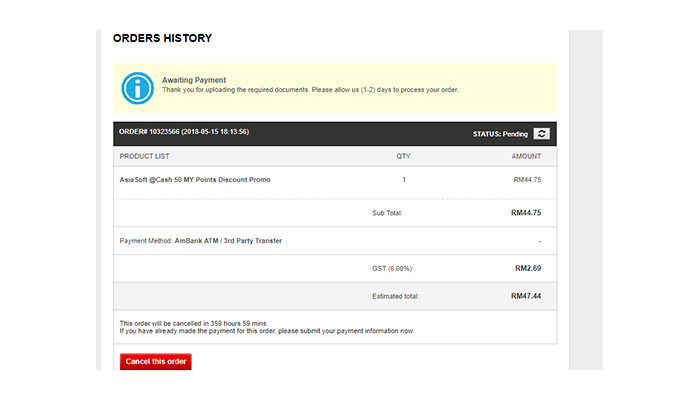Viewport: 700px width, 400px height.
Task: Click AmBank ATM / 3rd Party Transfer text
Action: 228,241
